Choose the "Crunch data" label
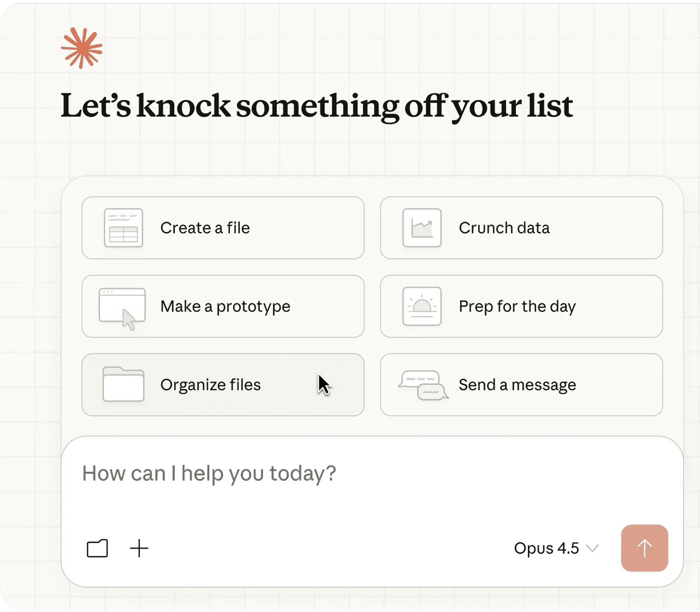700x612 pixels. [504, 228]
